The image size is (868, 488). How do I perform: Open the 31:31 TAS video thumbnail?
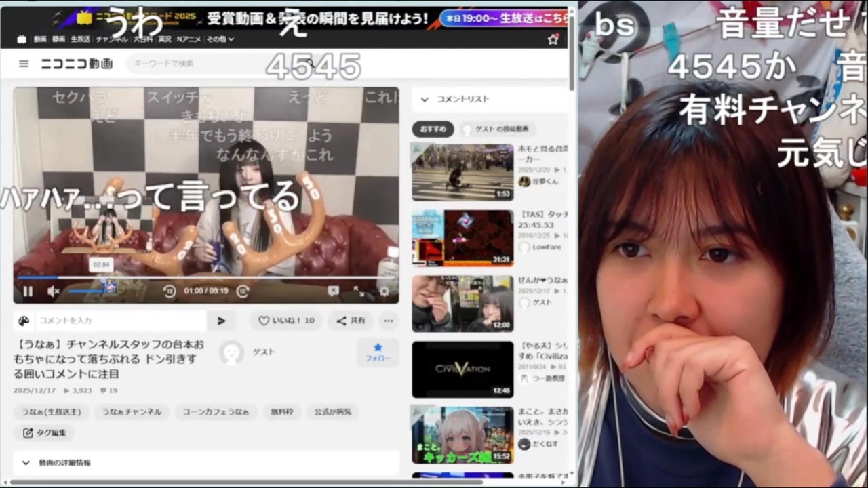point(462,238)
